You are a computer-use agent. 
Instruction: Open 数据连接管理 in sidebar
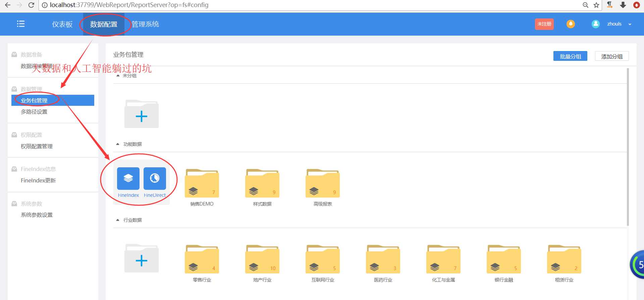pos(37,66)
